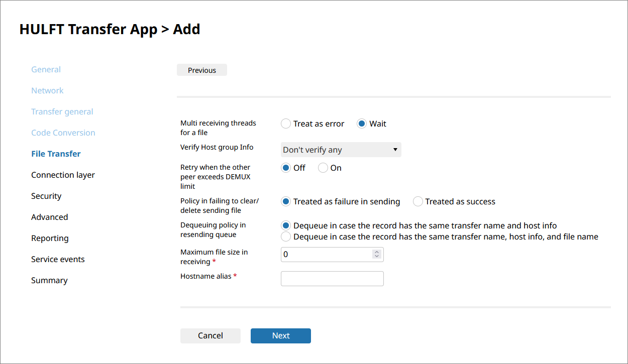This screenshot has height=364, width=628.
Task: Choose 'Treated as success' policy option
Action: click(x=417, y=201)
